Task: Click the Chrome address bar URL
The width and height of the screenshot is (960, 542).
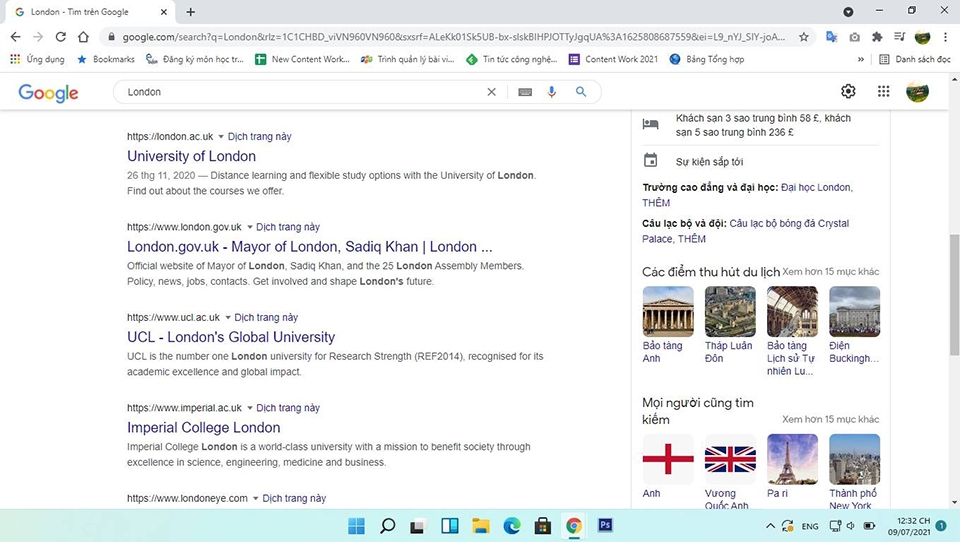Action: pyautogui.click(x=453, y=37)
